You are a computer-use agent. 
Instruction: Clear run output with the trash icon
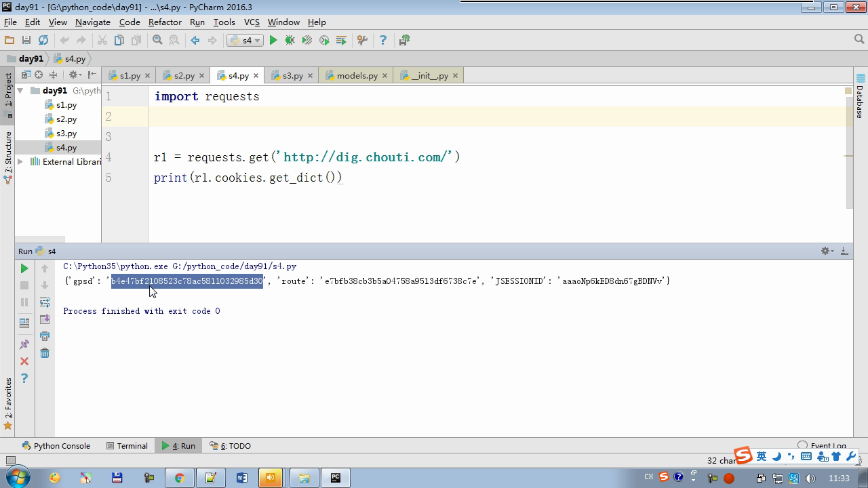pyautogui.click(x=45, y=353)
